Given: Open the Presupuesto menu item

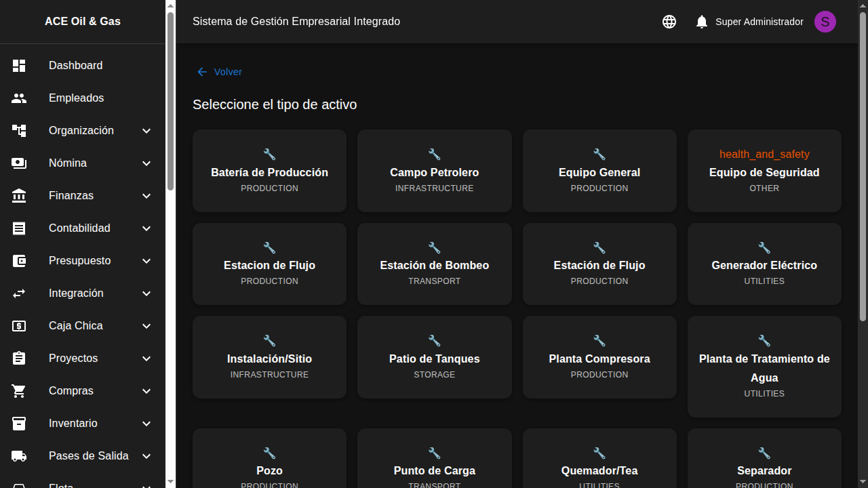Looking at the screenshot, I should (x=80, y=261).
